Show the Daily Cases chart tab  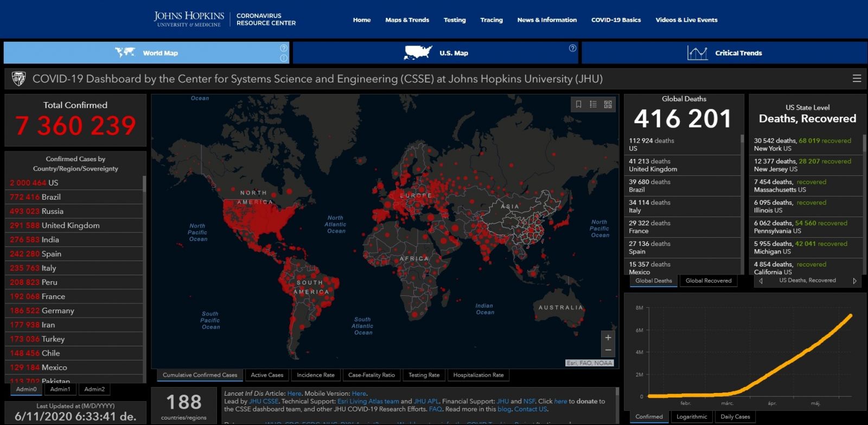[x=735, y=417]
